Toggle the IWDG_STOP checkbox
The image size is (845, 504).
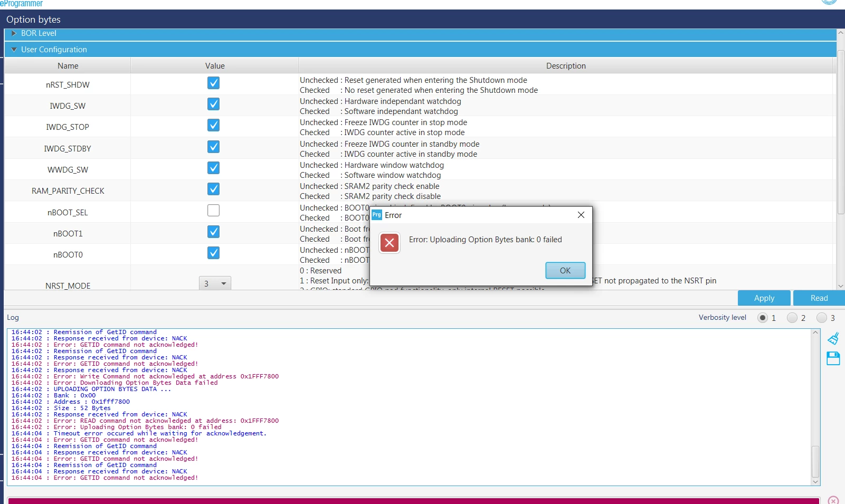[x=213, y=125]
